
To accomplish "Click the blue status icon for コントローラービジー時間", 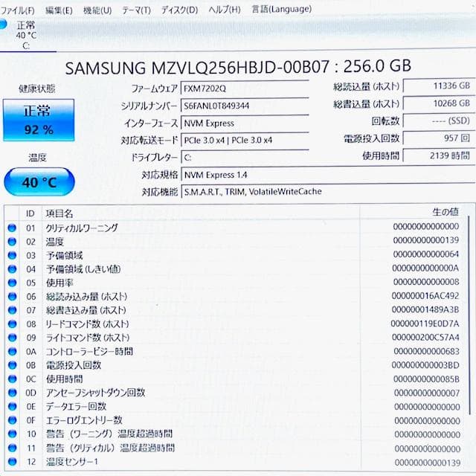I will [x=12, y=351].
